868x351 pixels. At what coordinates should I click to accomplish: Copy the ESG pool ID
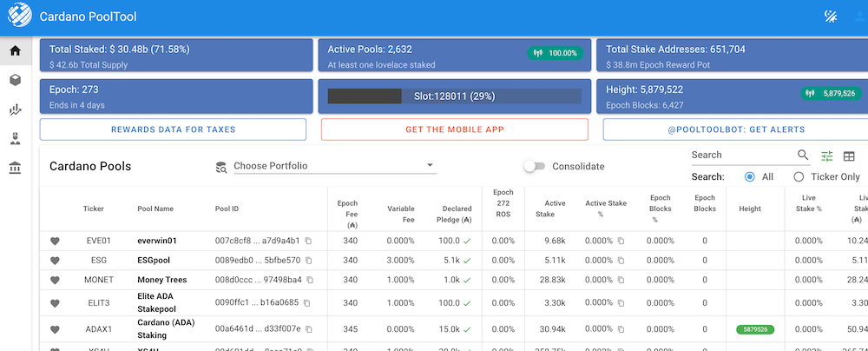tap(309, 261)
